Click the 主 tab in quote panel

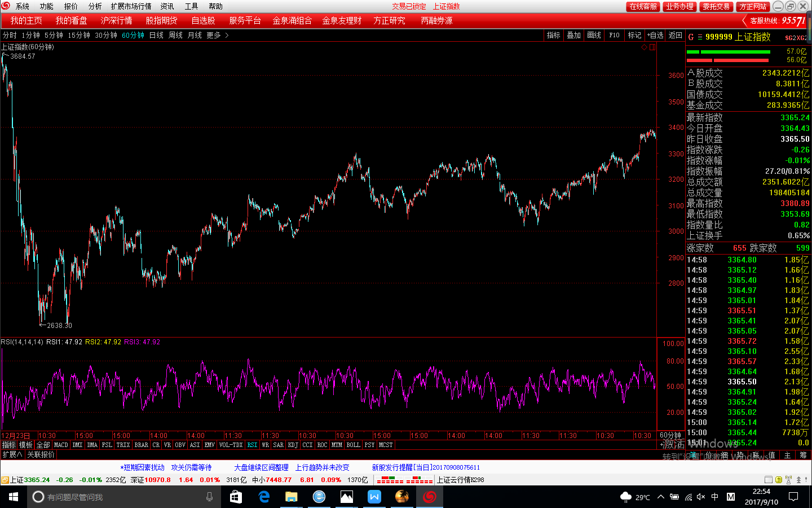787,455
